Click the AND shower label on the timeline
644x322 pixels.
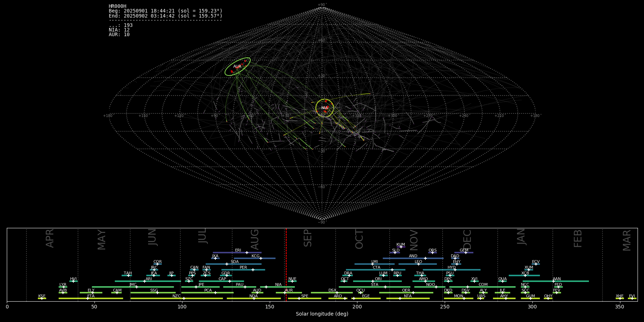[x=413, y=256]
